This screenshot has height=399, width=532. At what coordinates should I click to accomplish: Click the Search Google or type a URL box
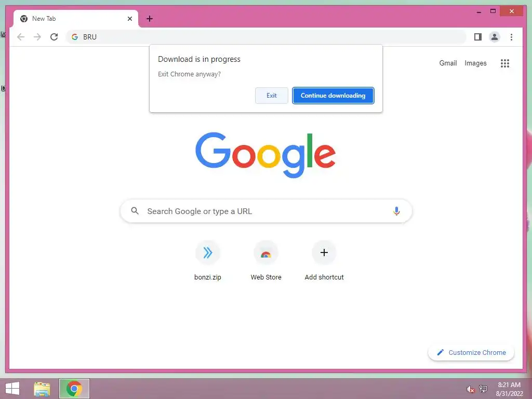click(266, 211)
